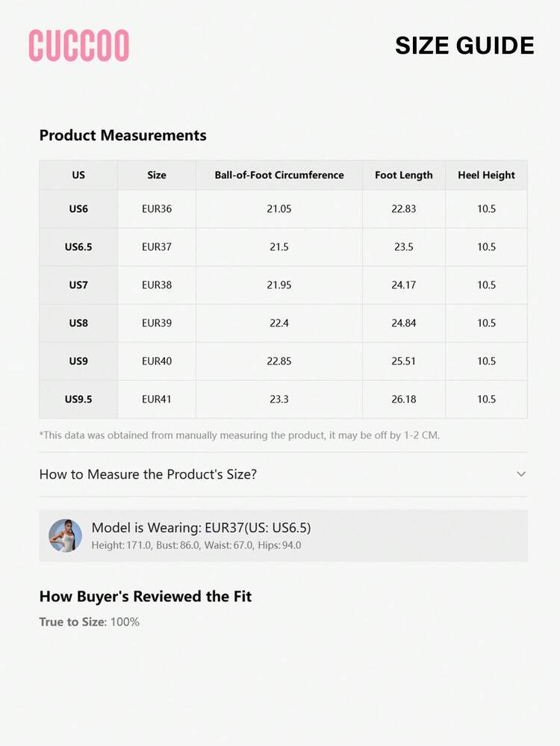The image size is (560, 746).
Task: Select the US6 row header
Action: click(78, 209)
